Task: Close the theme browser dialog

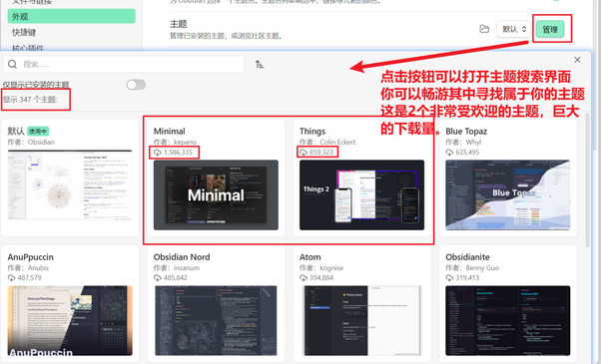Action: coord(577,60)
